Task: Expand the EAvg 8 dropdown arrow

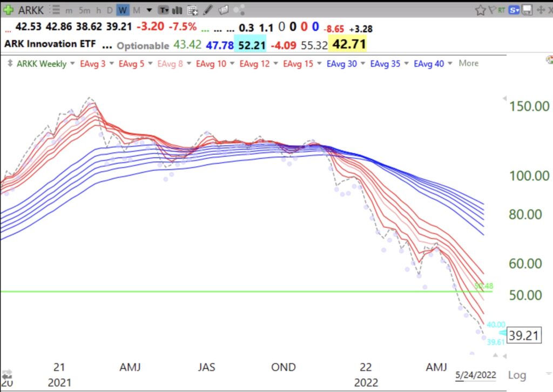Action: tap(189, 64)
